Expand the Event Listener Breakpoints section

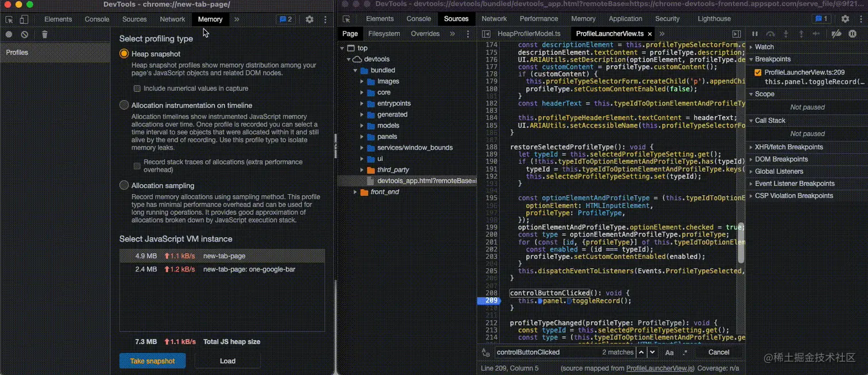click(x=750, y=183)
